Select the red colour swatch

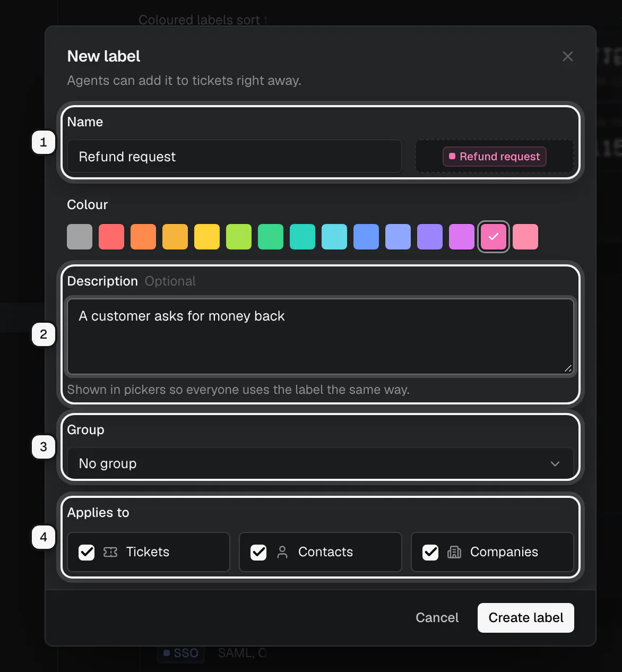(111, 237)
